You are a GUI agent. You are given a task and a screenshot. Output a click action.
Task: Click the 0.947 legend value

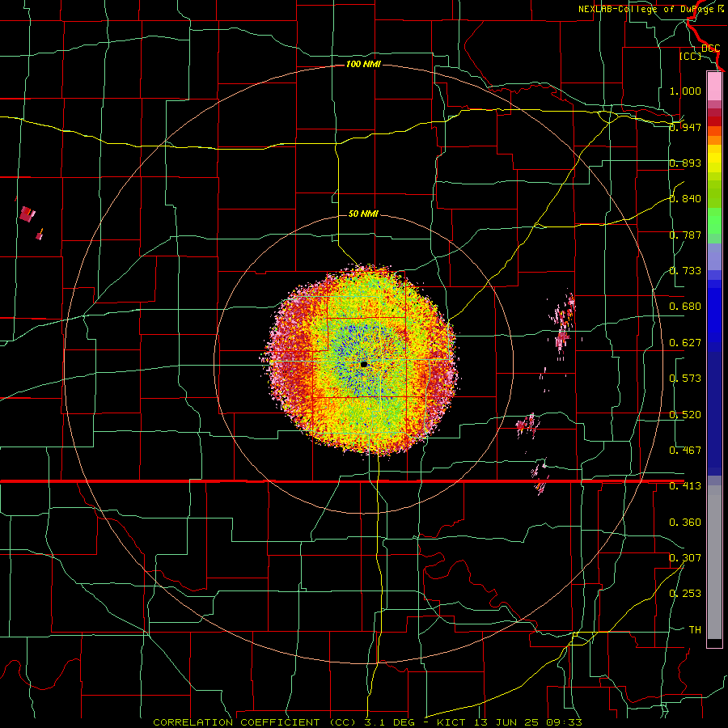click(685, 127)
